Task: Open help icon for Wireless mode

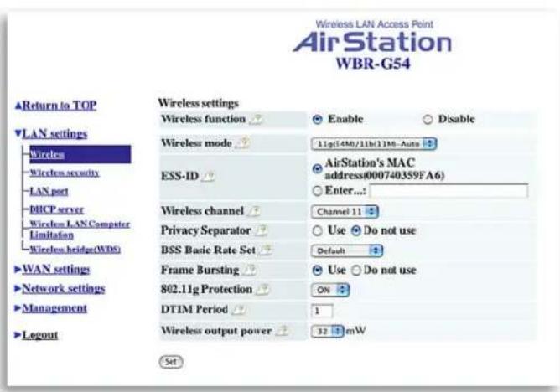Action: (242, 143)
